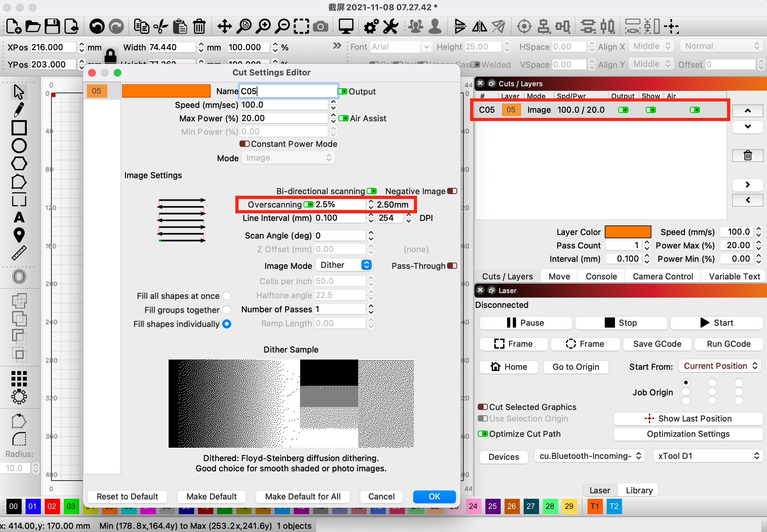Pick the red 02 color swatch in palette
This screenshot has width=767, height=532.
tap(52, 506)
